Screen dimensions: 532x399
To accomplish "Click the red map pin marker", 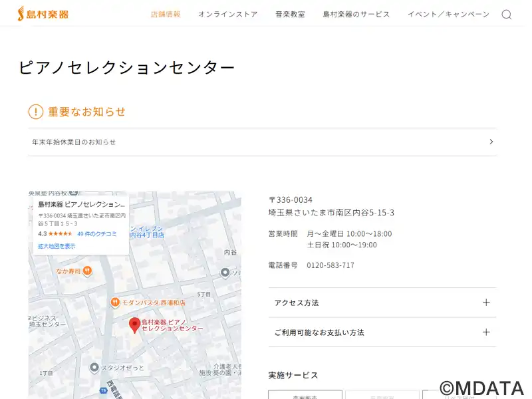I will 134,325.
